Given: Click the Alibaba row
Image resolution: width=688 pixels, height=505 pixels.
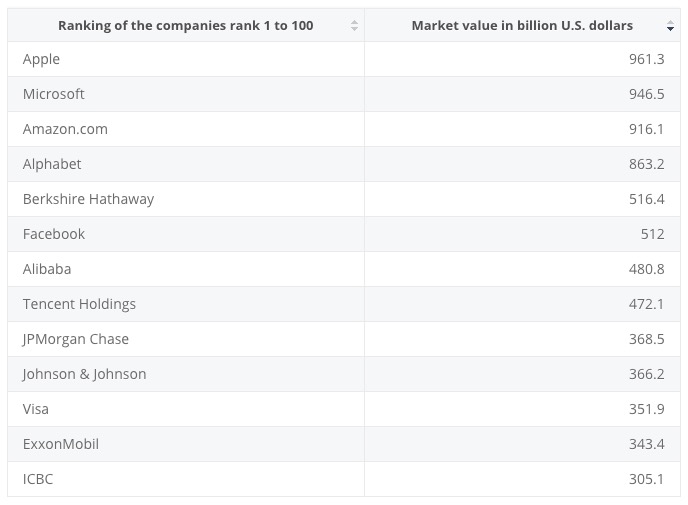Looking at the screenshot, I should tap(47, 269).
